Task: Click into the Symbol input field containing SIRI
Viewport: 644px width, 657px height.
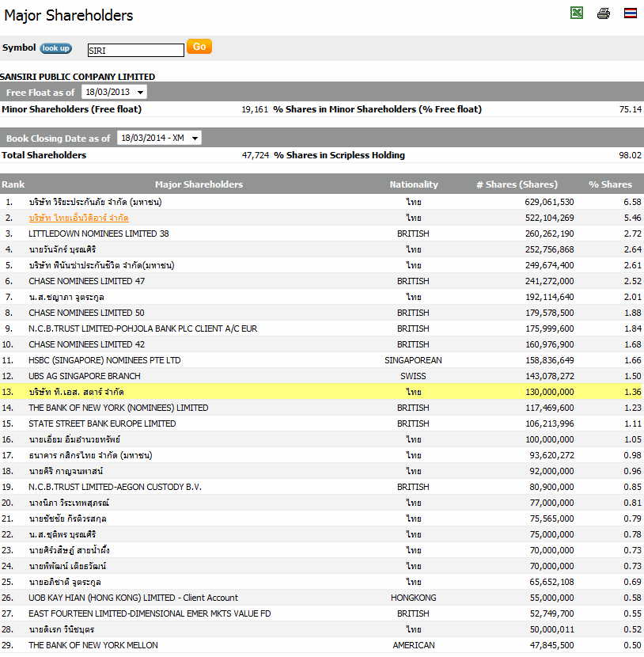Action: coord(135,51)
